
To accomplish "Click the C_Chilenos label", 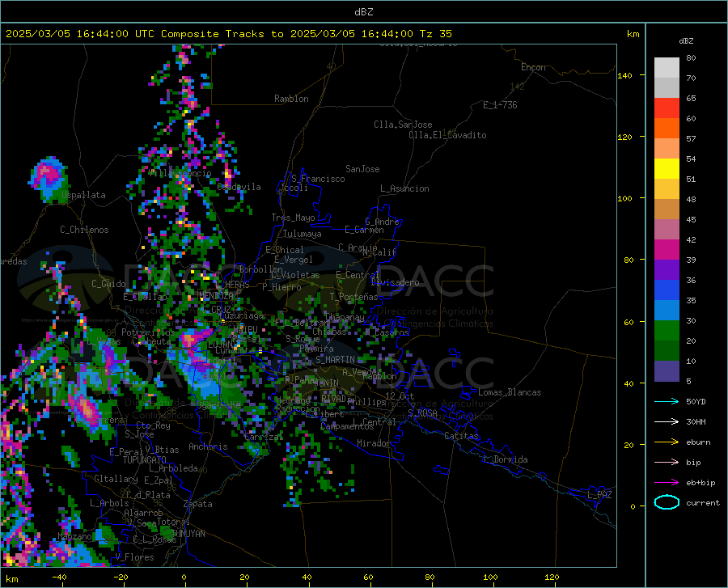I will (x=84, y=230).
